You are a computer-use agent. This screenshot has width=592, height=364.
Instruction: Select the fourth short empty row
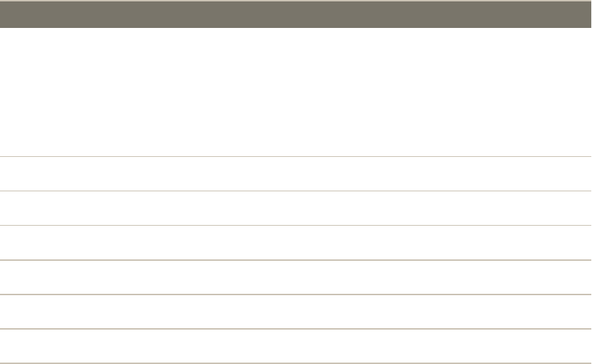point(296,277)
